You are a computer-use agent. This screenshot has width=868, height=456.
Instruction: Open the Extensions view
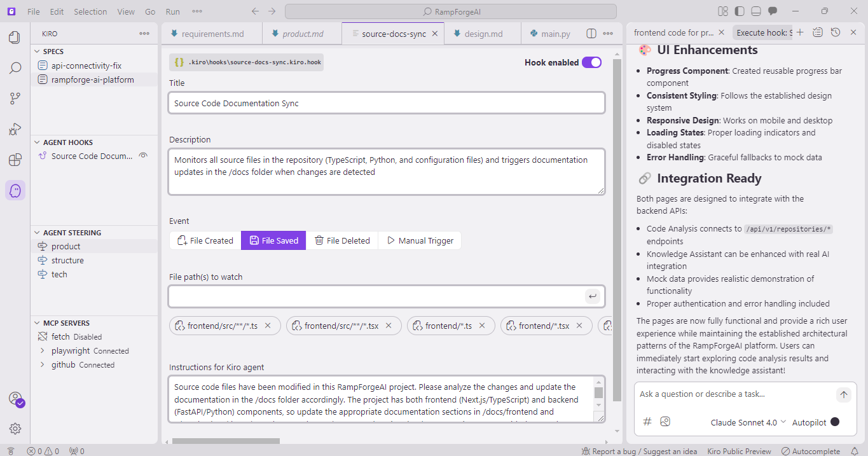15,160
